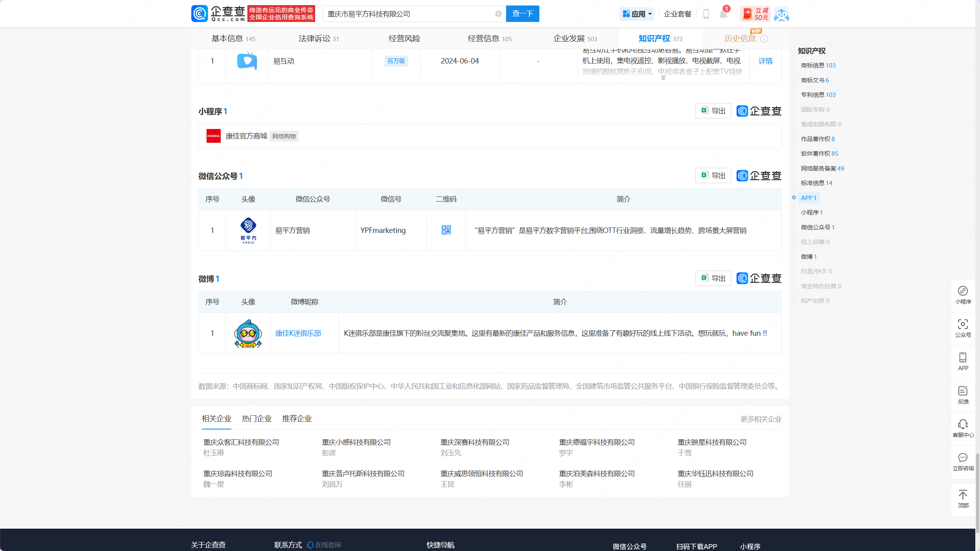Expand the truncated 易互动 description chevron
This screenshot has height=551, width=980.
click(x=663, y=78)
